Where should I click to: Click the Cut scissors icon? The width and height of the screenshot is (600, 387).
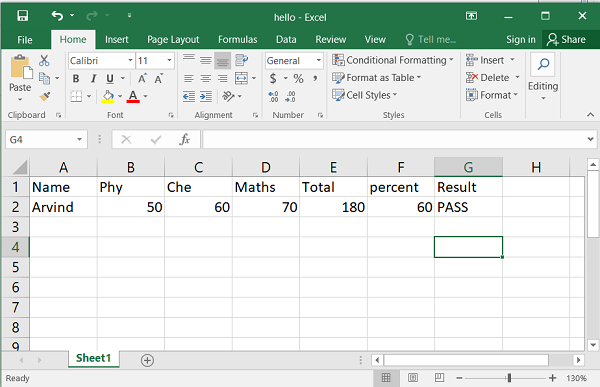point(44,60)
